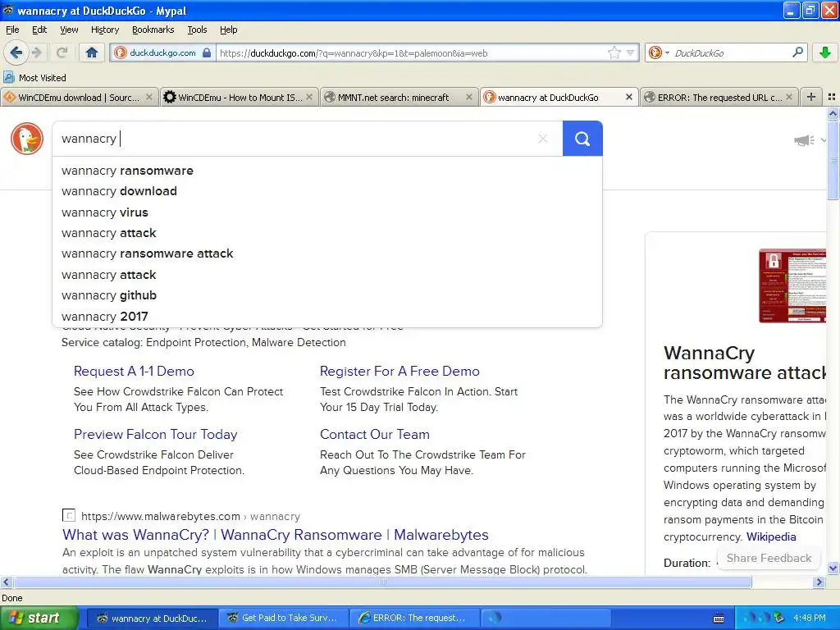The height and width of the screenshot is (630, 840).
Task: Open Register For A Free Demo link
Action: tap(399, 372)
